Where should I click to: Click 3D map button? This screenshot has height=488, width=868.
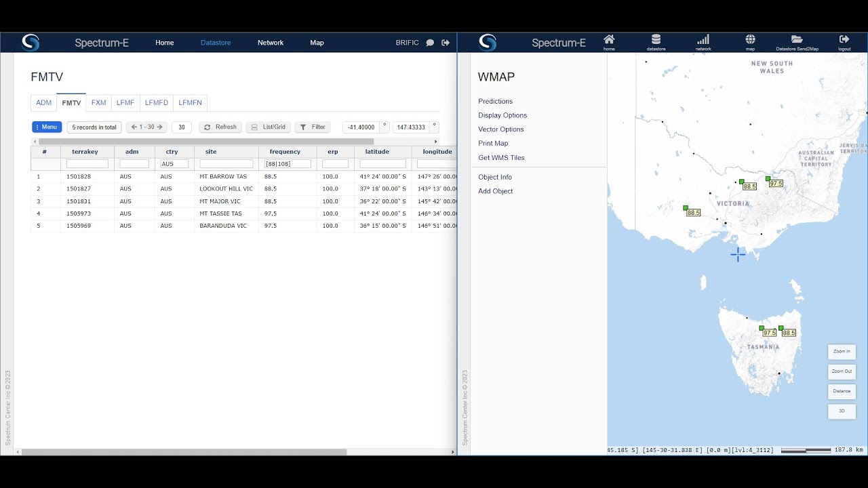(x=842, y=411)
